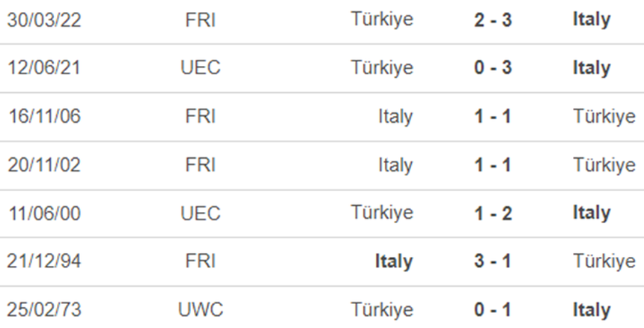Open the 0 - 1 score from 1973
This screenshot has height=328, width=644.
pos(493,309)
